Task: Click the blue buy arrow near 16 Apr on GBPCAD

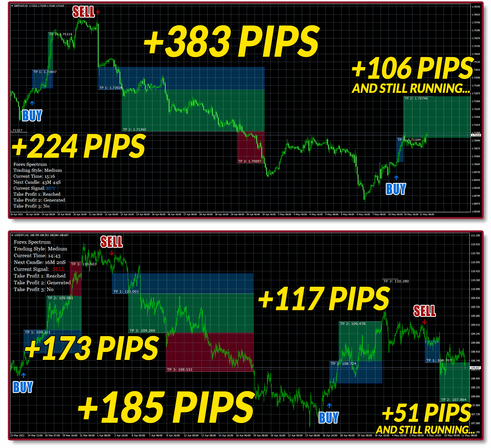Action: 32,103
